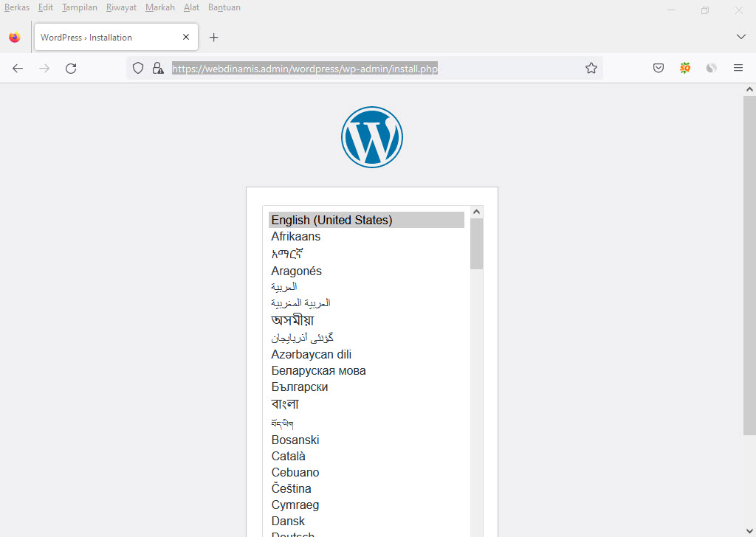Open the Alat menu

pyautogui.click(x=191, y=7)
